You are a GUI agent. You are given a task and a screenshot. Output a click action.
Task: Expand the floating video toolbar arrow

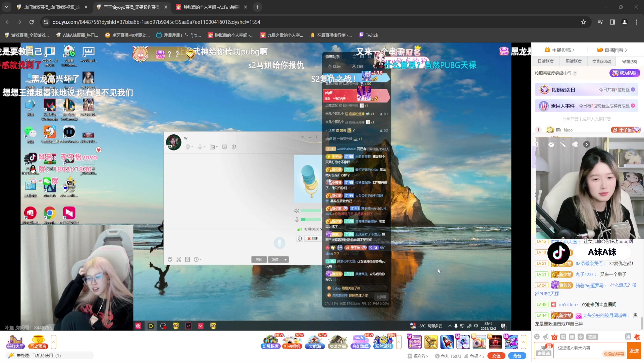[587, 144]
